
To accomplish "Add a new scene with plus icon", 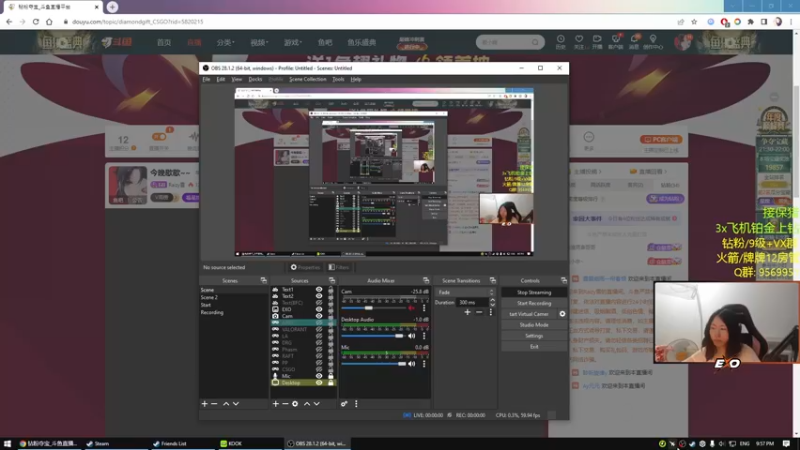I will pos(205,404).
